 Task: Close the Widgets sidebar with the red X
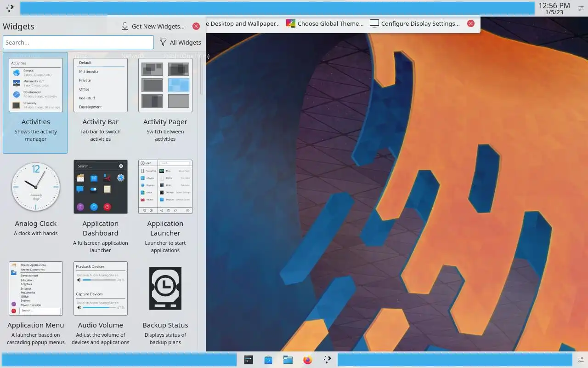[x=196, y=26]
